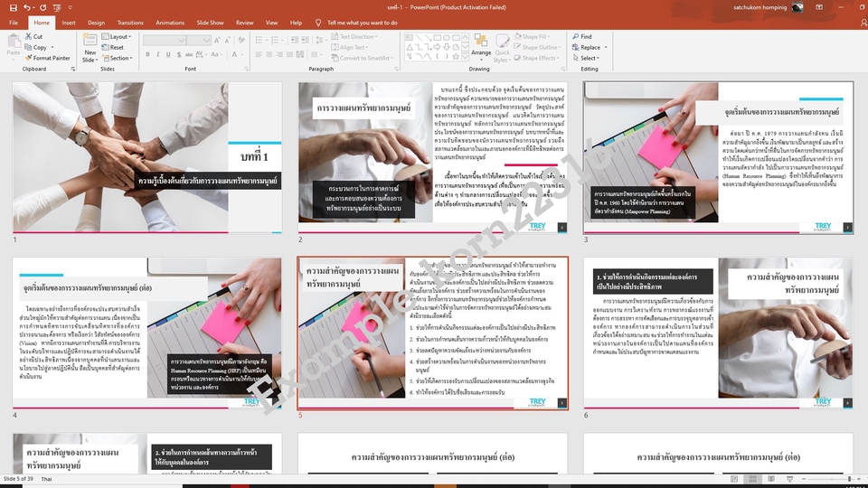This screenshot has width=868, height=488.
Task: Click the Undo arrow icon
Action: pyautogui.click(x=26, y=8)
